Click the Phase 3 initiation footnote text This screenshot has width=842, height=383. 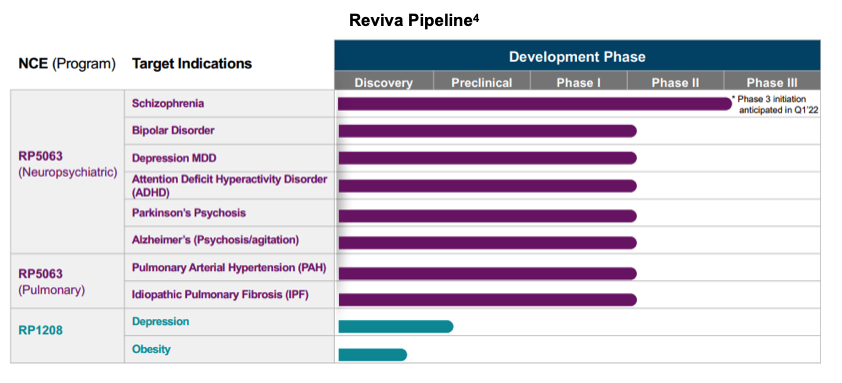tap(775, 104)
